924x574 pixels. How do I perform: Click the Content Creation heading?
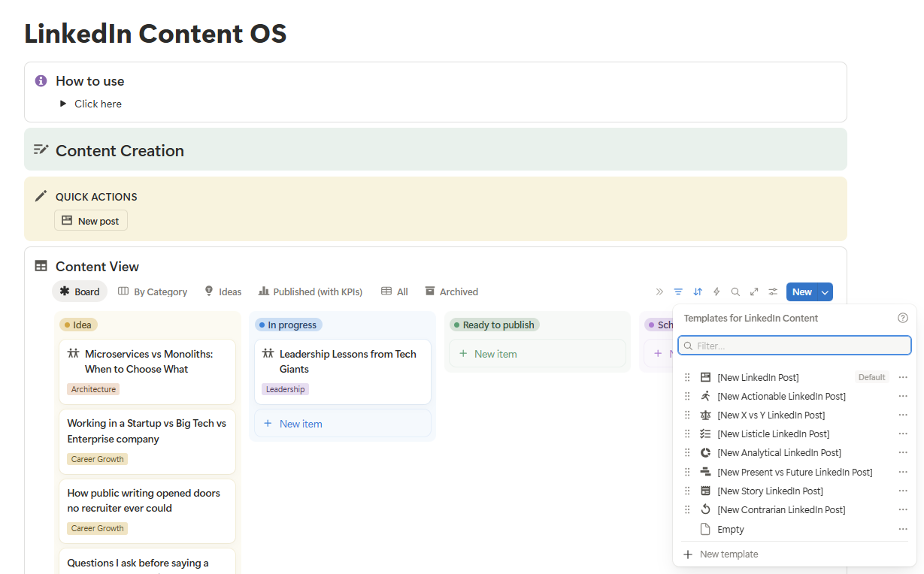point(120,151)
